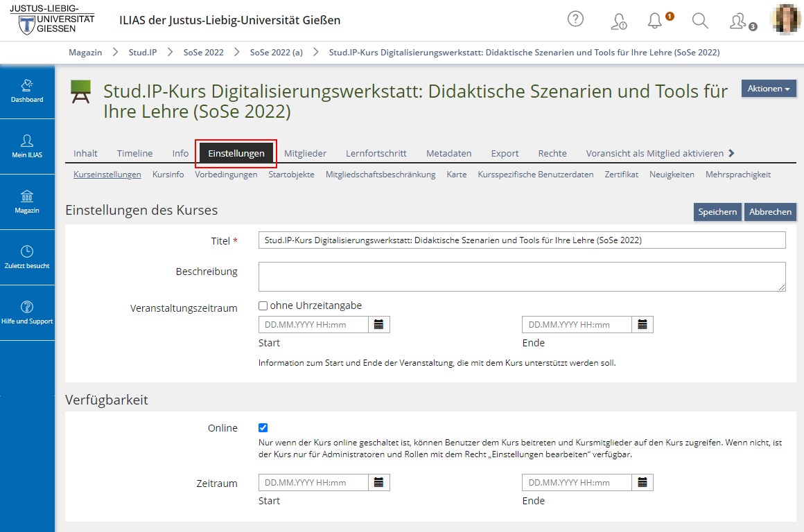Screen dimensions: 804x532
Task: Open the search magnifier icon
Action: pos(700,21)
